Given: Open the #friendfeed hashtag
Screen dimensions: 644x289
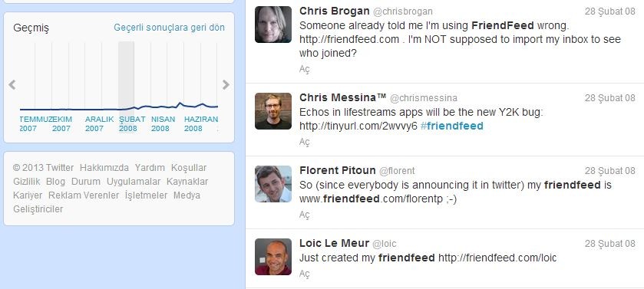Looking at the screenshot, I should point(452,126).
